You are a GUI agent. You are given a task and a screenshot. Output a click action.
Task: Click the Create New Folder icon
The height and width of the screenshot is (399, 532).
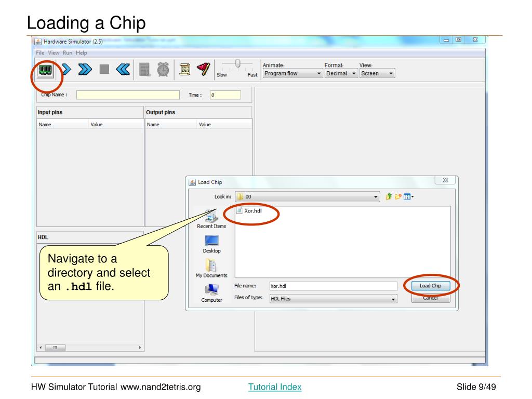tap(398, 196)
